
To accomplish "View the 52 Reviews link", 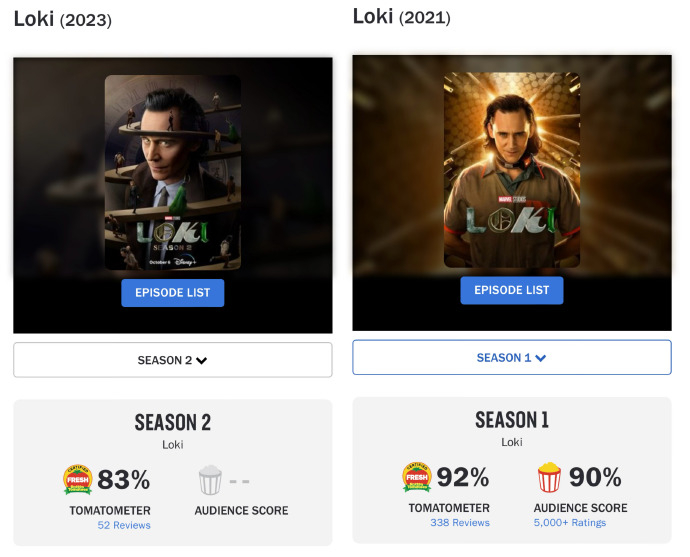I will pyautogui.click(x=124, y=525).
